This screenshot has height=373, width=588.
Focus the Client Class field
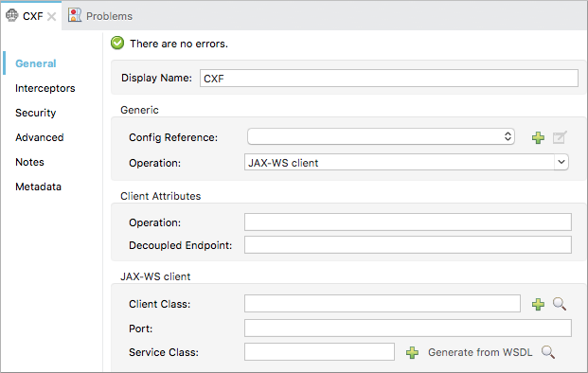[383, 303]
